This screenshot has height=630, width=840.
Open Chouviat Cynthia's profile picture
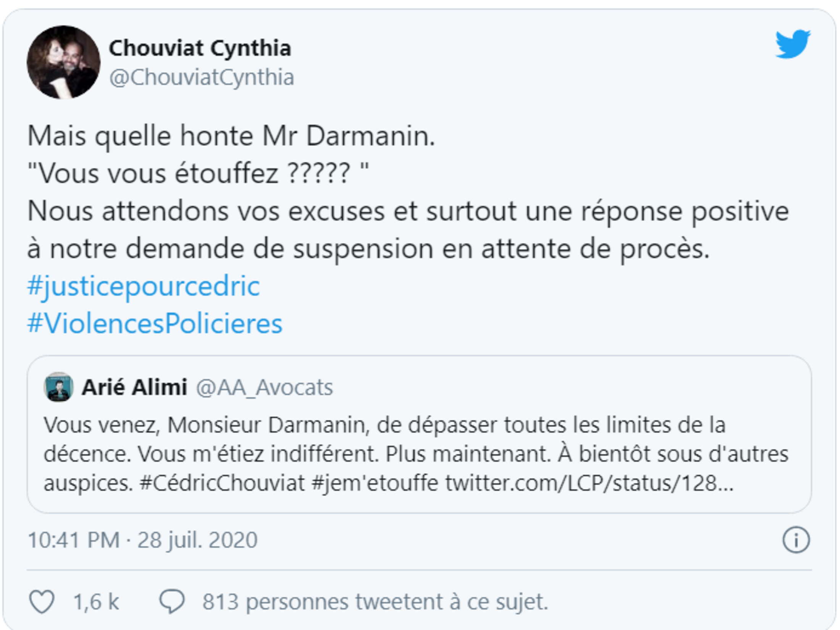[x=63, y=62]
